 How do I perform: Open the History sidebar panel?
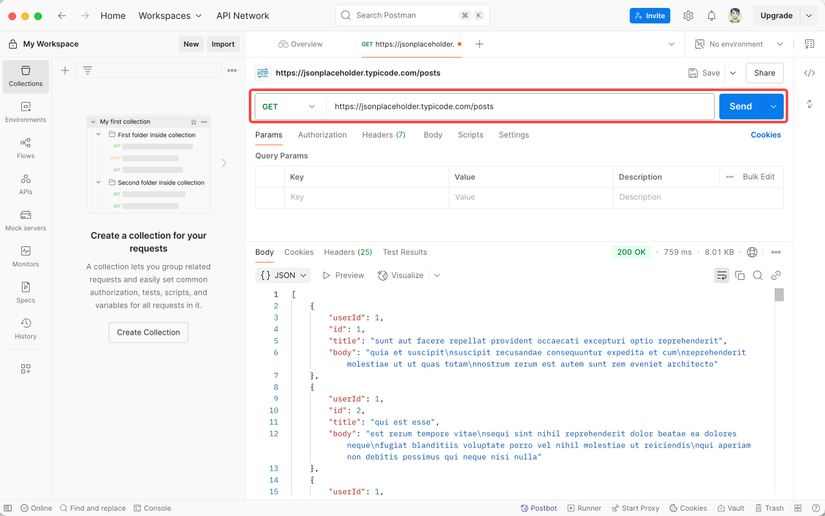point(25,329)
